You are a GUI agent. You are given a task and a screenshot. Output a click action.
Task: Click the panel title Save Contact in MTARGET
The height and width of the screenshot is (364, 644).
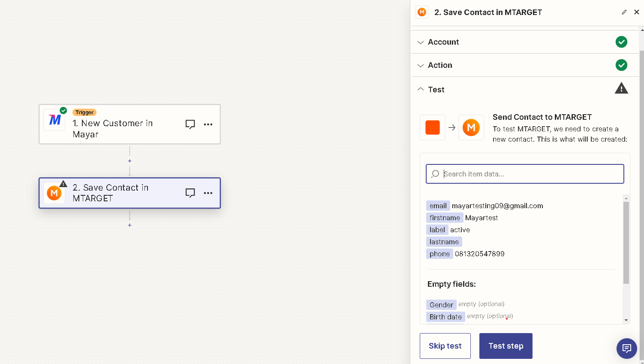(488, 12)
